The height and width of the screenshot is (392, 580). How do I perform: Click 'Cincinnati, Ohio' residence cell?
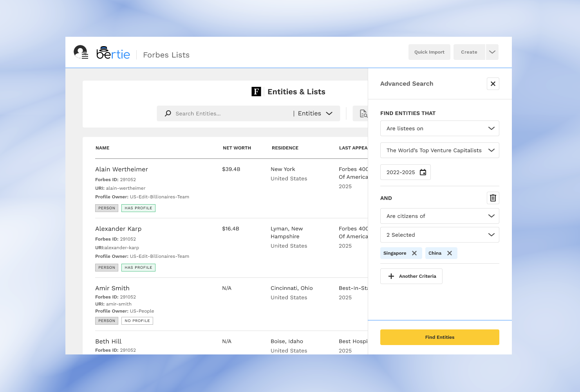tap(292, 288)
